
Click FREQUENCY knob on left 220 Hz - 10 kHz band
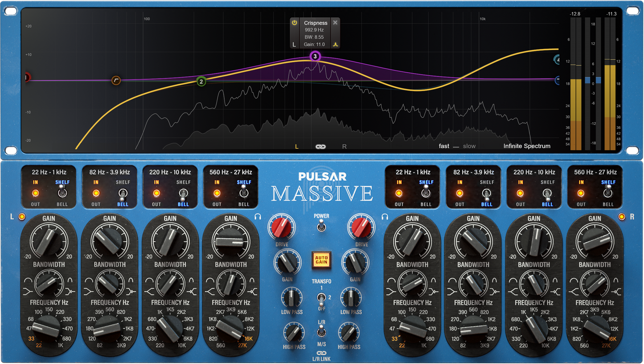pos(170,329)
